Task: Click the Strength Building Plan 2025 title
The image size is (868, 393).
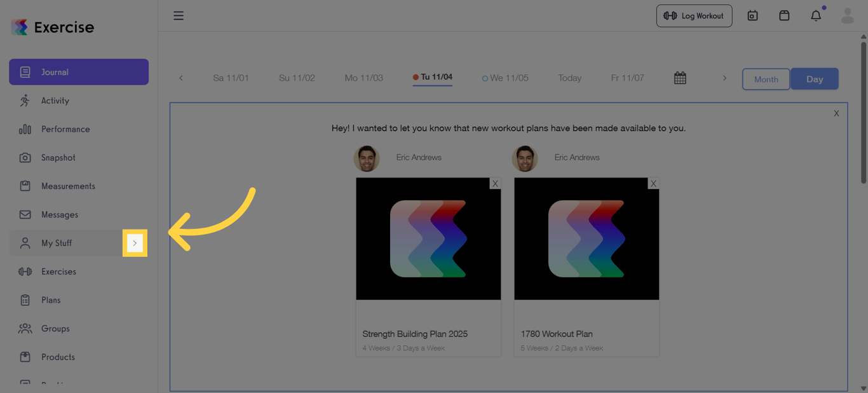Action: pos(415,334)
